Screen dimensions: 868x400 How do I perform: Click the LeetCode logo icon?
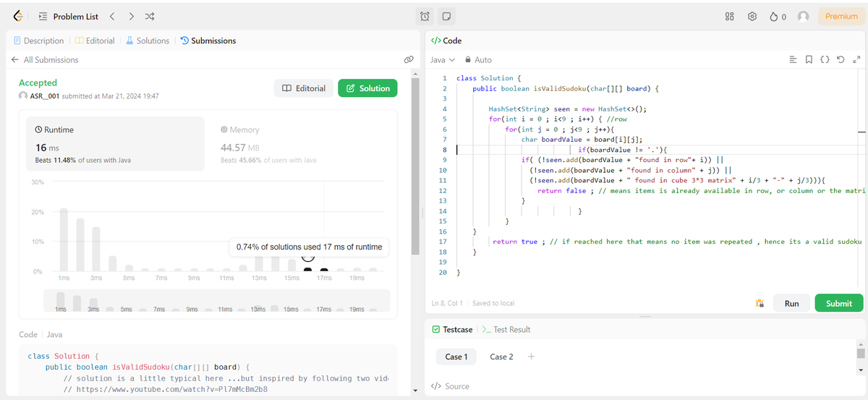(x=19, y=16)
